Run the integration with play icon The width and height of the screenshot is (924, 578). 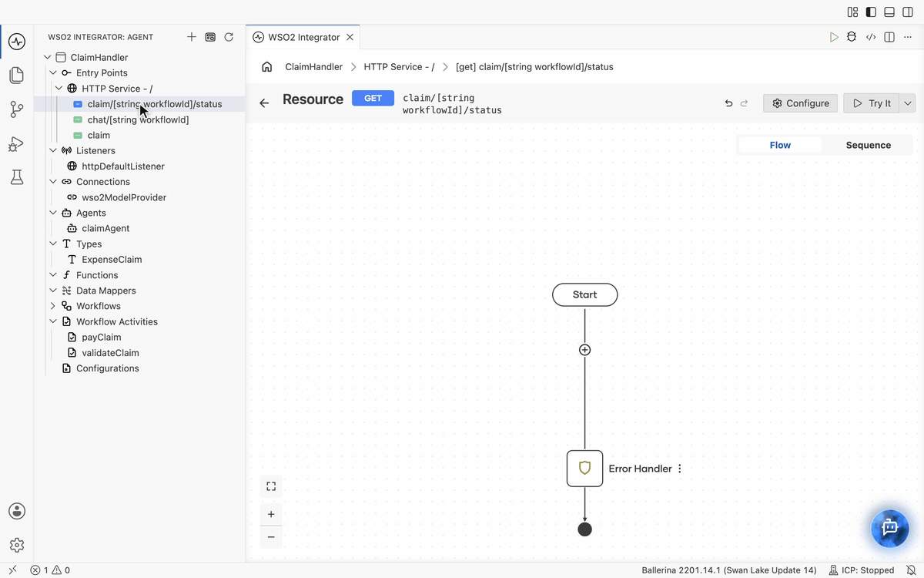(834, 37)
